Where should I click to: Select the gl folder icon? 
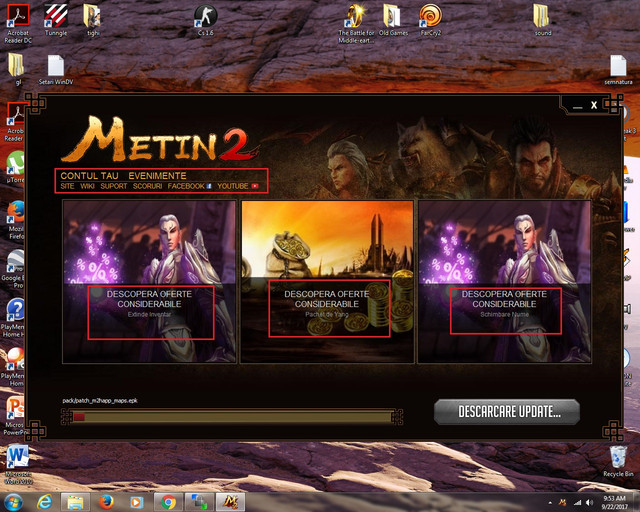[17, 69]
